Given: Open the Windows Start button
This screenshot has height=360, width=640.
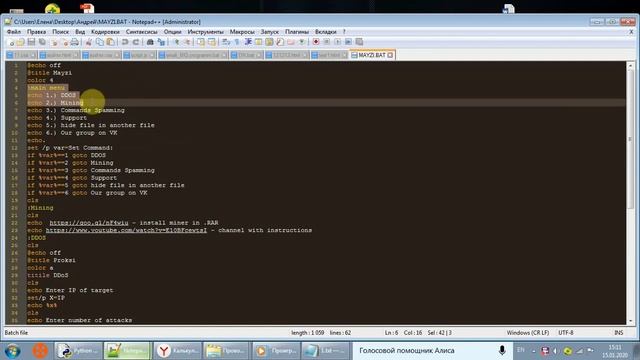Looking at the screenshot, I should coord(12,351).
